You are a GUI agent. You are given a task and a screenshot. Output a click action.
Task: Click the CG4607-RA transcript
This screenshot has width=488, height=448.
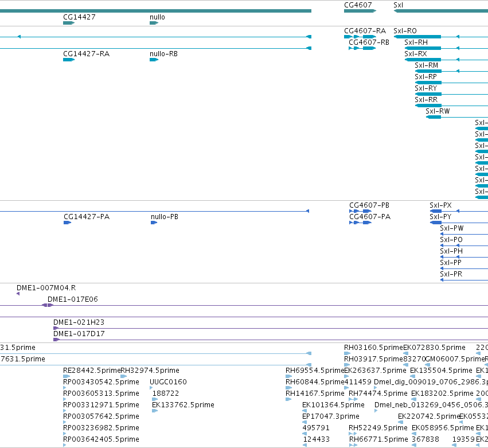pos(360,37)
